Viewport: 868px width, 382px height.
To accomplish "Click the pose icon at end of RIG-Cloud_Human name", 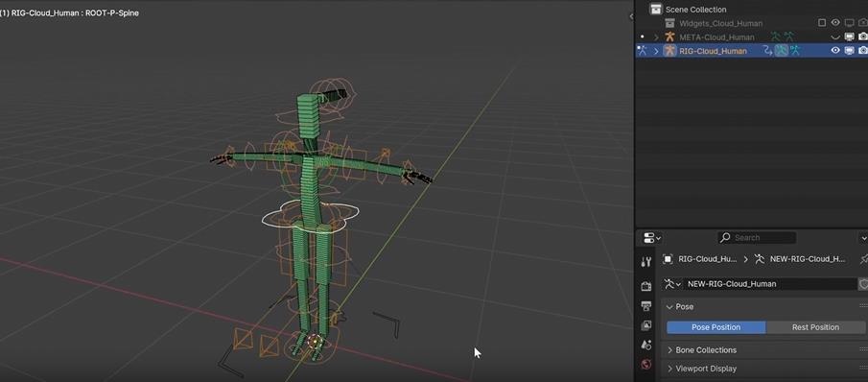I will pos(795,51).
